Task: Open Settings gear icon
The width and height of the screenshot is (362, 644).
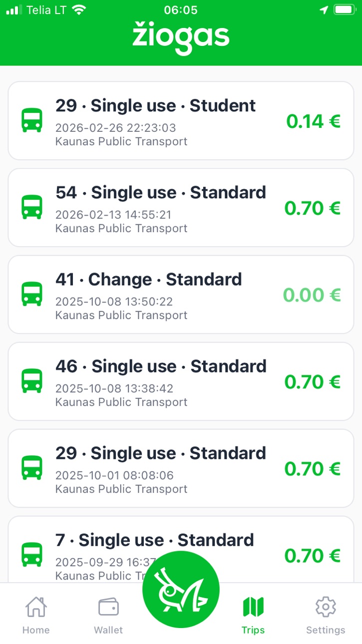Action: [x=326, y=607]
